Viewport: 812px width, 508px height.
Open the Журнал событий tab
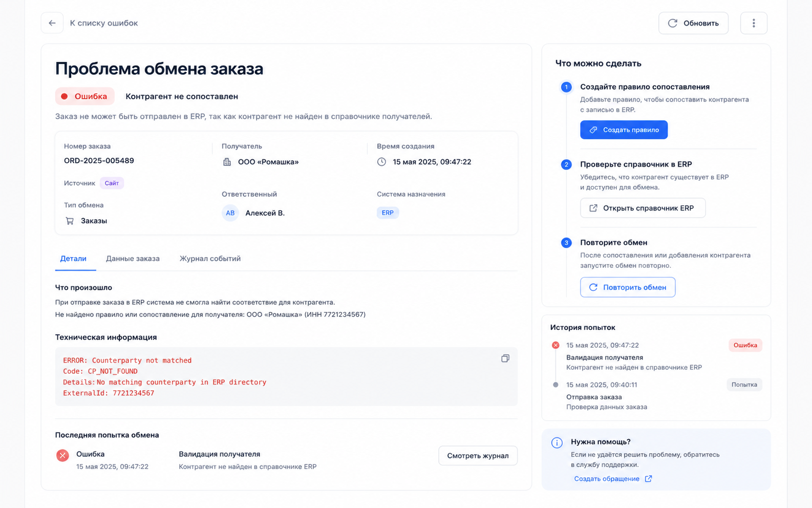(x=210, y=259)
